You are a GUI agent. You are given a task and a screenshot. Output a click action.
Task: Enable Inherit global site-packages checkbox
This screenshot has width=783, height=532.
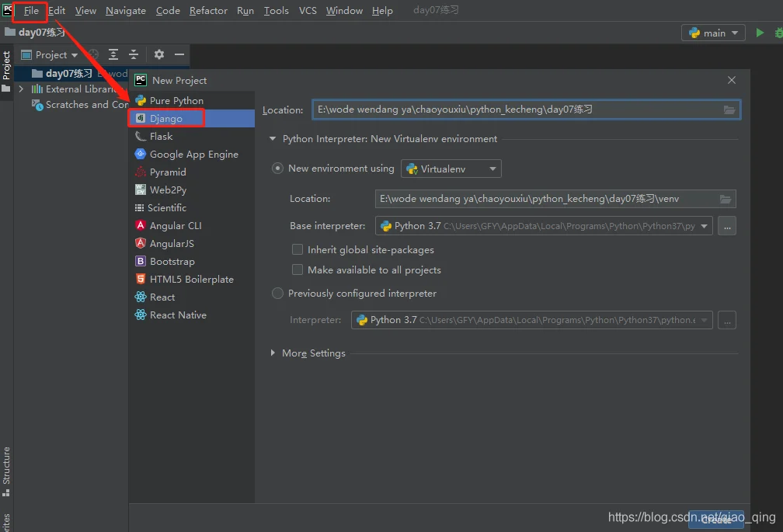coord(298,249)
